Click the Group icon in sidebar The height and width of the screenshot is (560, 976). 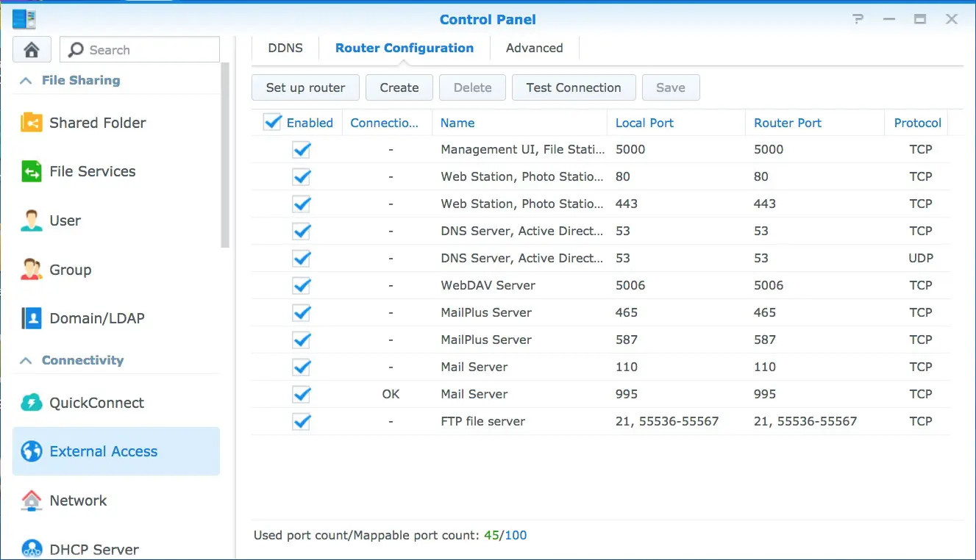tap(32, 270)
